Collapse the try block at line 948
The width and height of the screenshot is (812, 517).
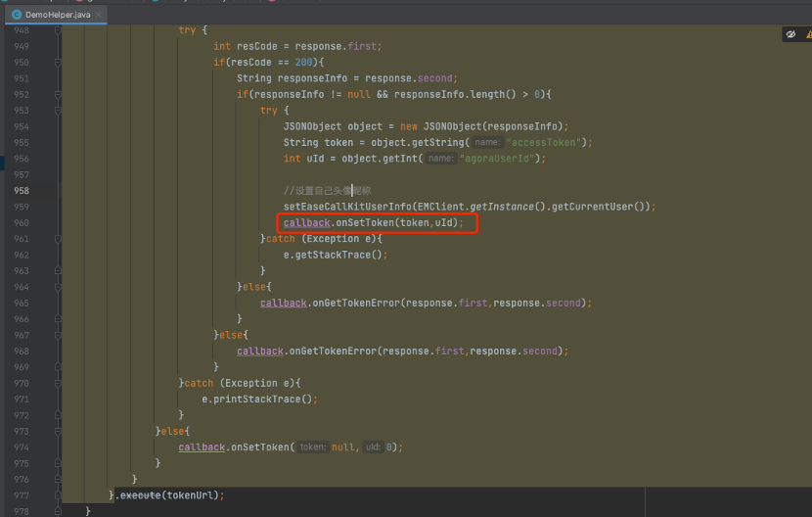pos(58,30)
